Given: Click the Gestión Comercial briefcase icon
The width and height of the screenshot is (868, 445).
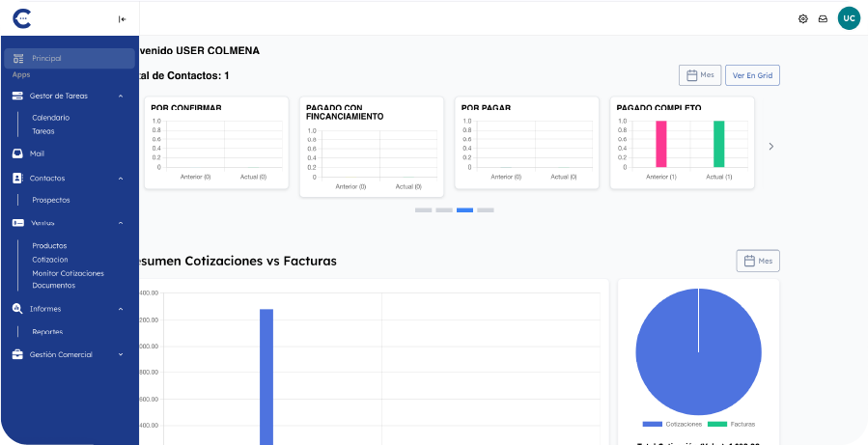Looking at the screenshot, I should coord(17,355).
